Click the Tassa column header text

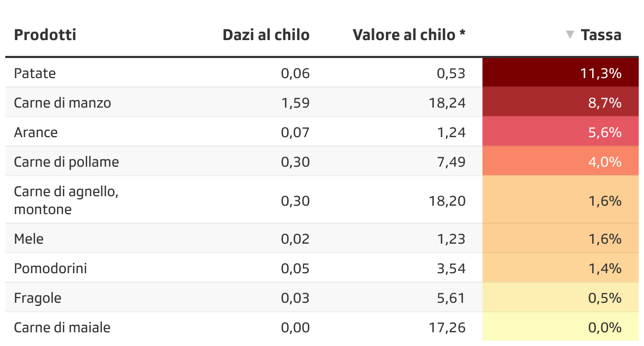click(601, 35)
